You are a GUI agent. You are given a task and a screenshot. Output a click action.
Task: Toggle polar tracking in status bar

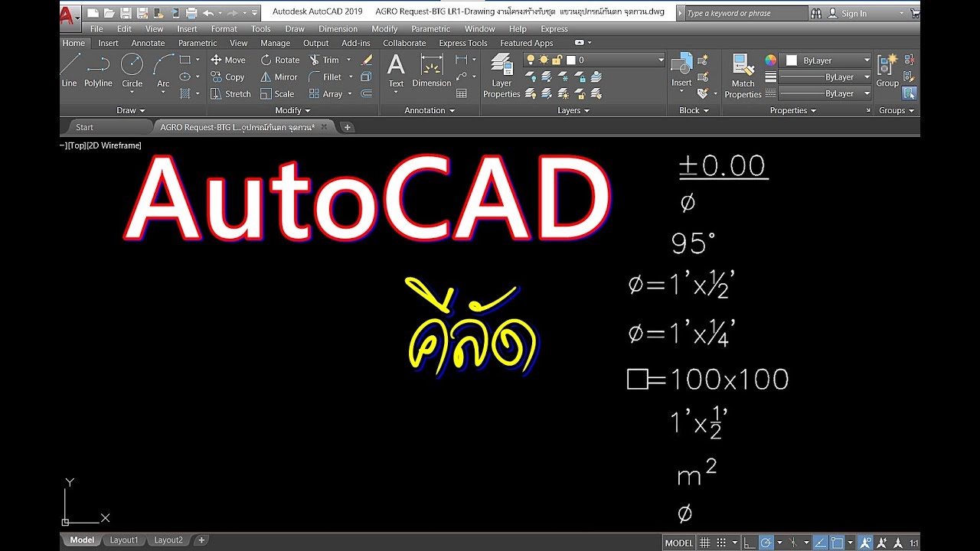click(x=766, y=543)
